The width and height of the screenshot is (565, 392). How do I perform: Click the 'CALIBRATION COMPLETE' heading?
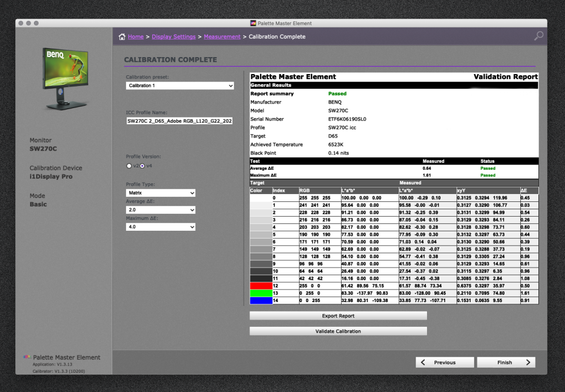170,60
